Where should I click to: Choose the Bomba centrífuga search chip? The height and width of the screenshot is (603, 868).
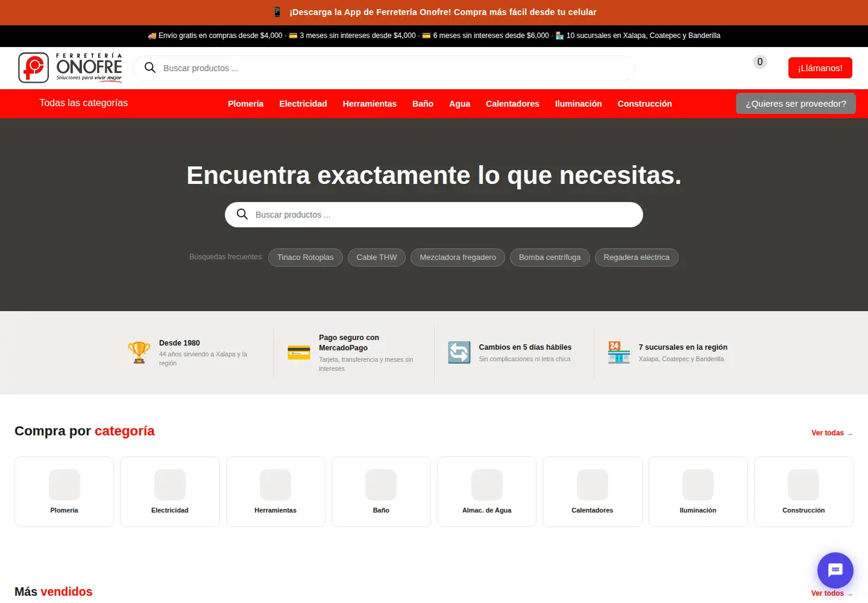point(550,257)
